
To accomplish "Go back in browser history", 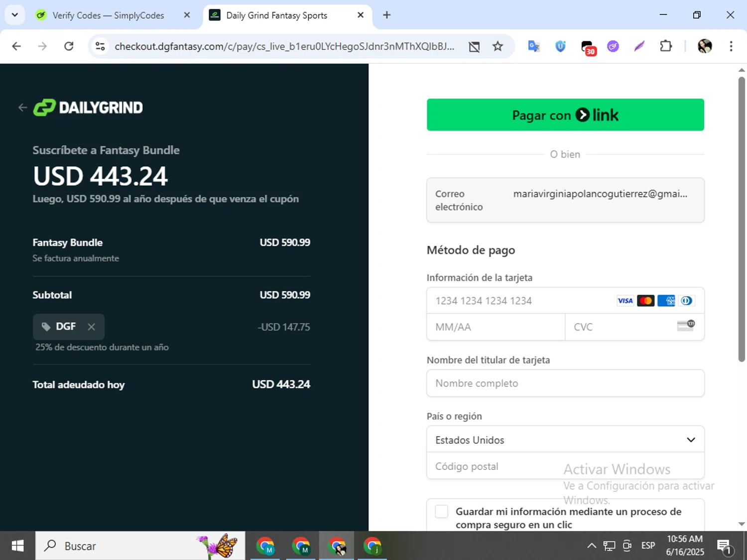I will pos(16,46).
